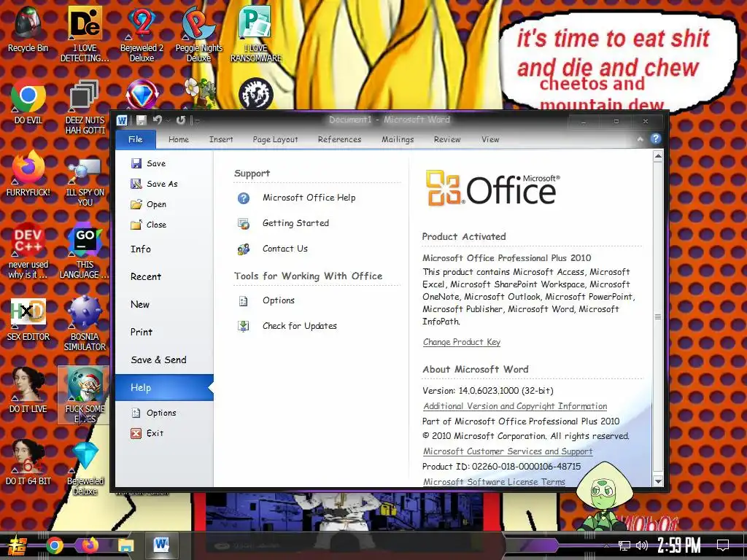Switch to the Insert tab

click(x=221, y=139)
